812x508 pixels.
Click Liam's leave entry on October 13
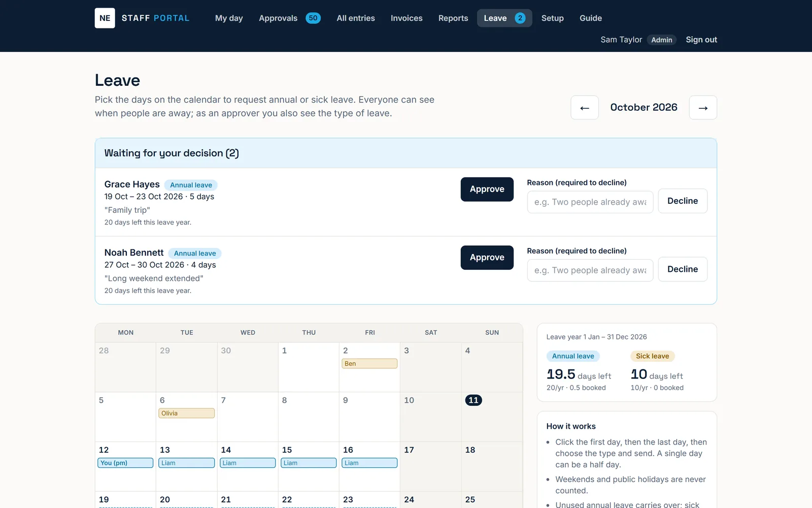point(187,463)
